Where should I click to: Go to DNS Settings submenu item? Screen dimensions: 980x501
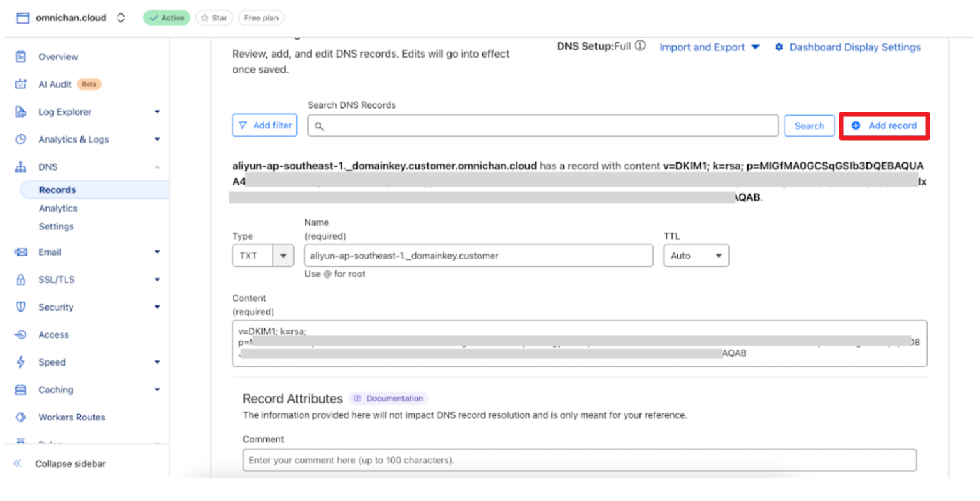coord(56,226)
